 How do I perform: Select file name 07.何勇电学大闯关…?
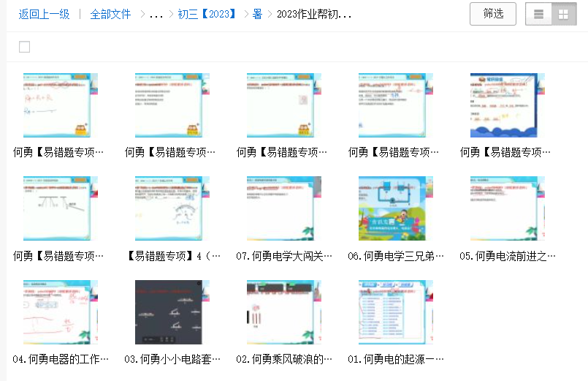click(x=284, y=256)
